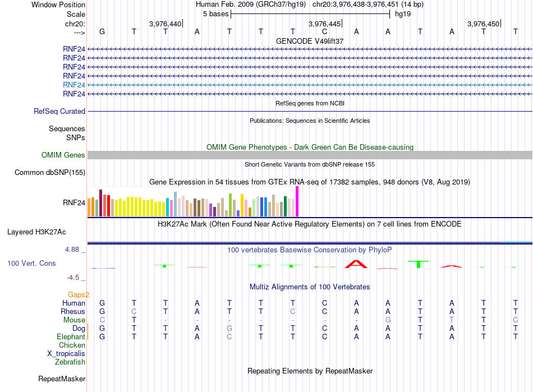Viewport: 533px width, 392px height.
Task: Click the Mouse row G base letter
Action: (388, 320)
